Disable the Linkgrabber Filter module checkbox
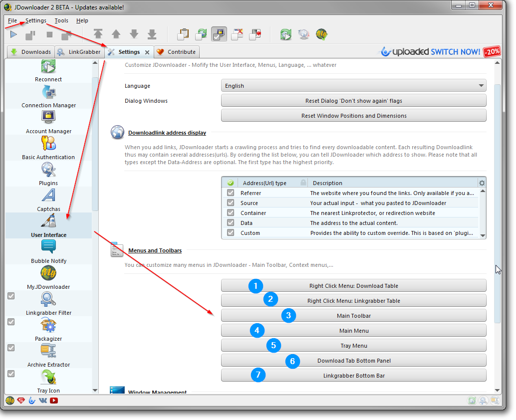Screen dimensions: 516x420 click(11, 296)
